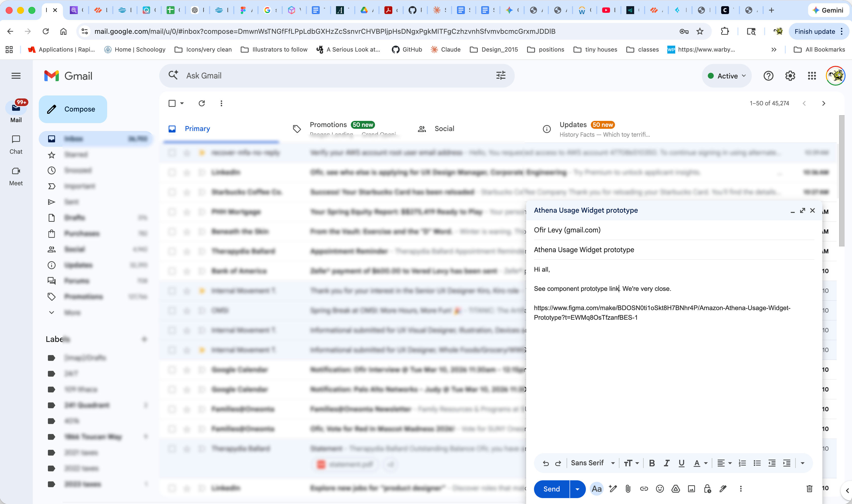The height and width of the screenshot is (504, 852).
Task: Toggle formatting options Aa button
Action: point(596,489)
